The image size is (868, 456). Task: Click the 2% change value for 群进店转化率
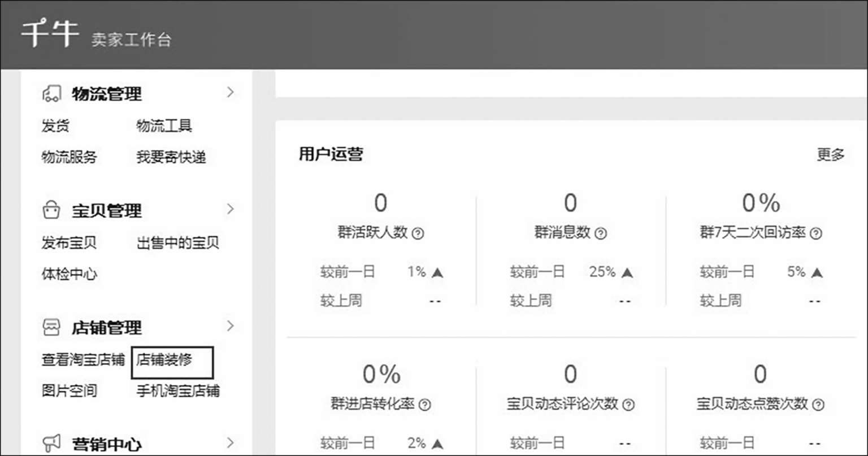click(417, 444)
